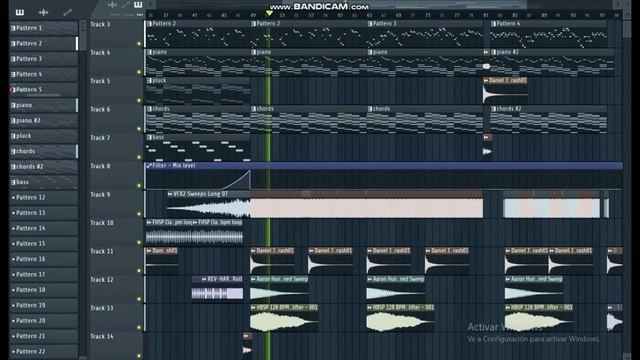Click the up arrow of the playlist vertical scrollbar

point(627,14)
